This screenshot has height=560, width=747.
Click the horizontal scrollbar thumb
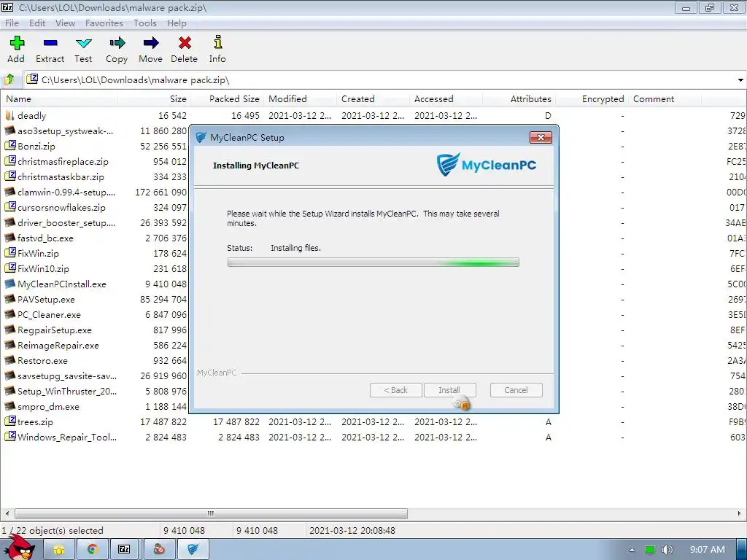tap(211, 513)
